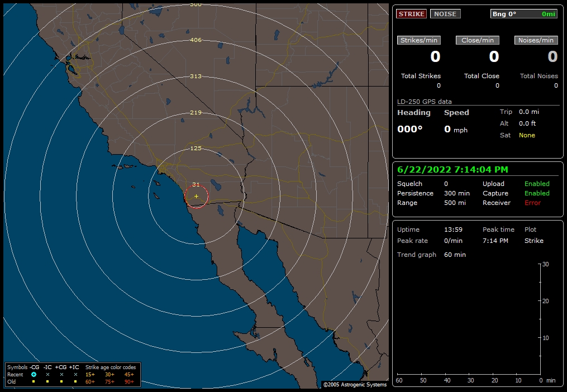Click the LD-250 GPS data heading
The width and height of the screenshot is (567, 392).
[x=424, y=102]
